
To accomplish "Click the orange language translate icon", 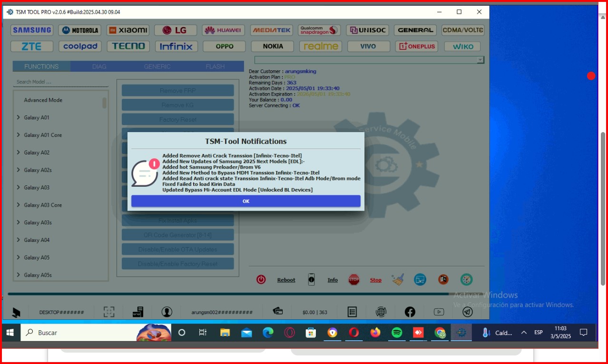I will pos(443,279).
